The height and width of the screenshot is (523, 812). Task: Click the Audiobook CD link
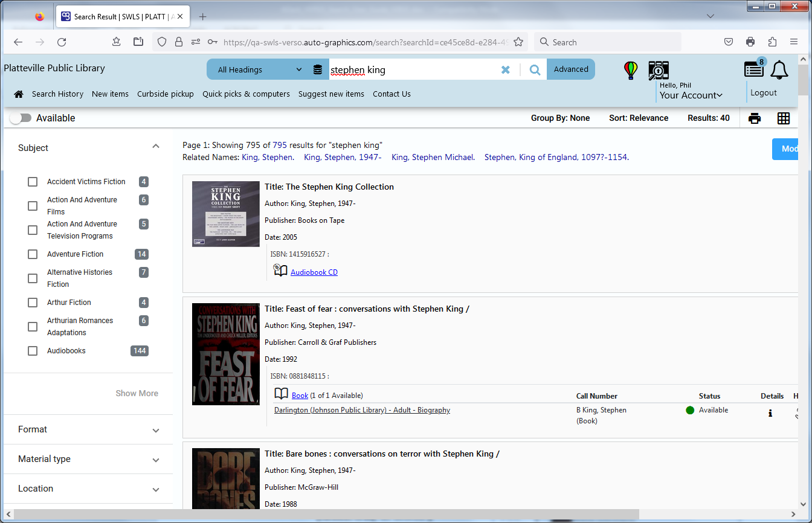[x=314, y=272]
